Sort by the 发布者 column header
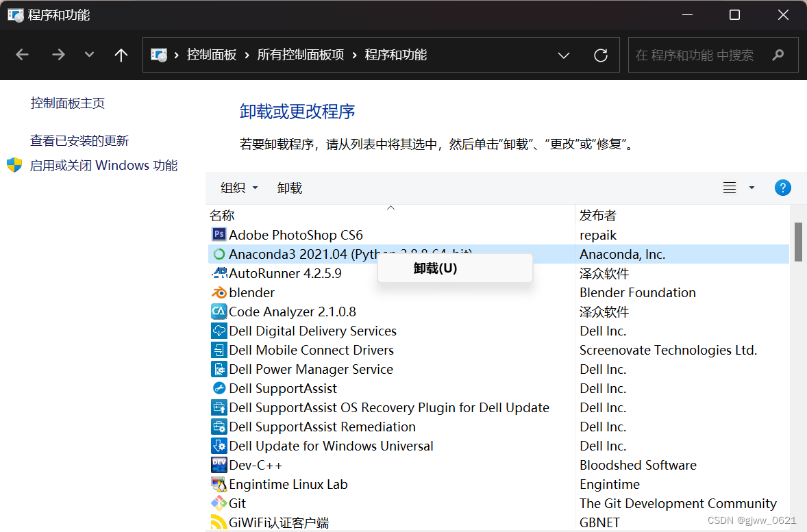The width and height of the screenshot is (807, 532). tap(682, 215)
